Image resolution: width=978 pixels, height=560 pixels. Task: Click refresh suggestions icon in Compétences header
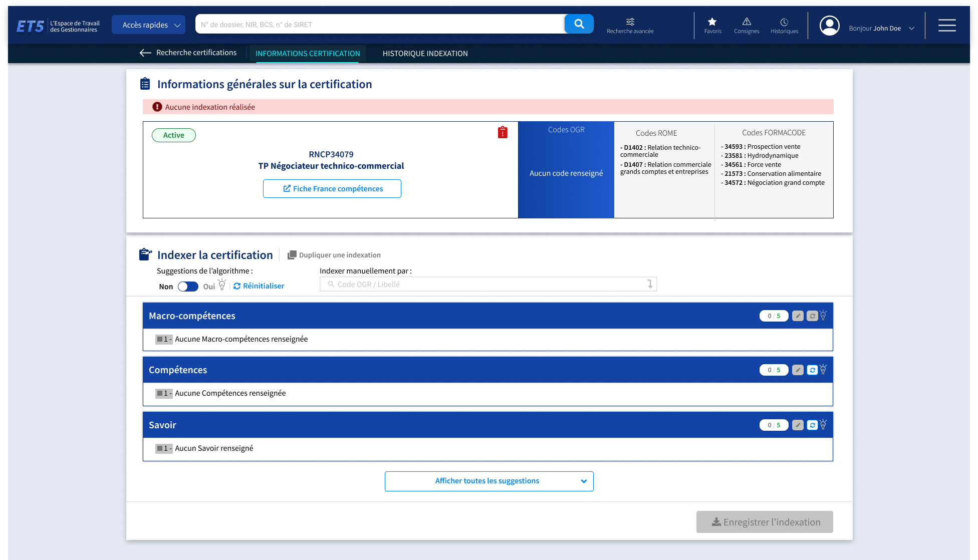(x=812, y=370)
